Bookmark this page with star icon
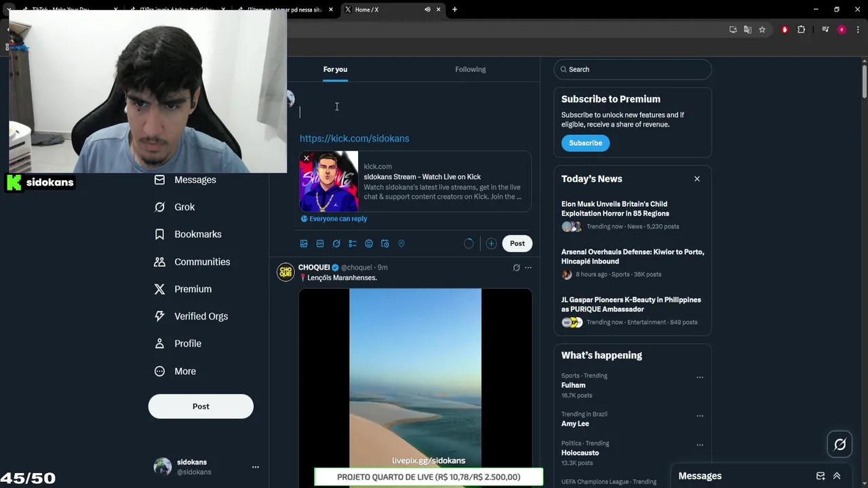 762,30
